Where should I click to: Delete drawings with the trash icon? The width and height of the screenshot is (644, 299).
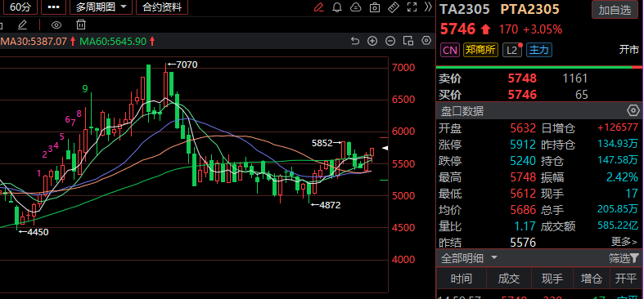(x=81, y=25)
